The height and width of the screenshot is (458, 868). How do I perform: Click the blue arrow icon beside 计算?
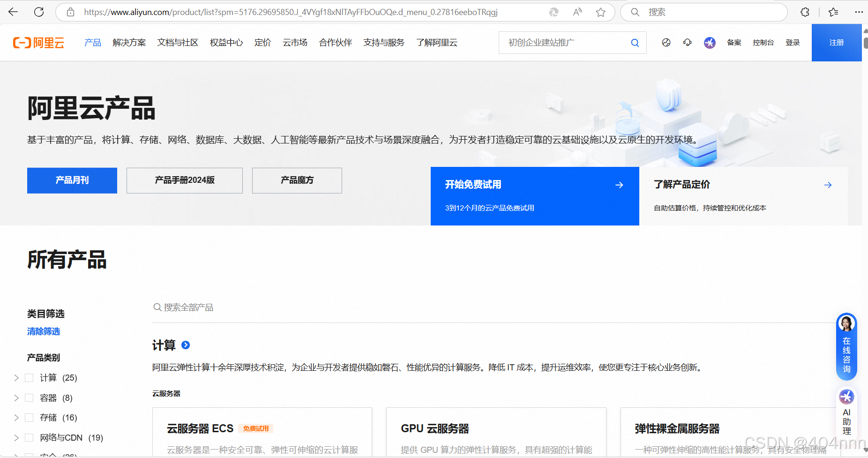tap(186, 345)
